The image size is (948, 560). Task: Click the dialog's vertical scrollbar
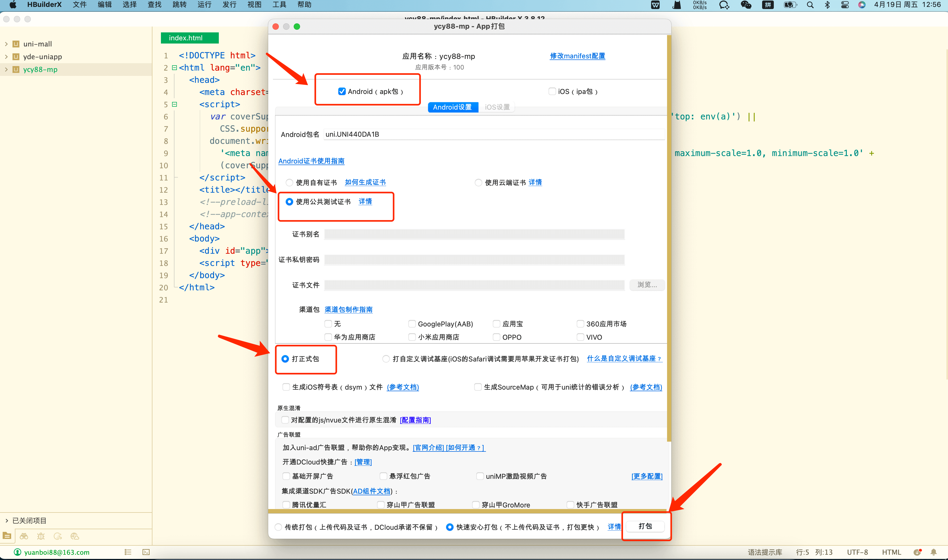pyautogui.click(x=669, y=238)
